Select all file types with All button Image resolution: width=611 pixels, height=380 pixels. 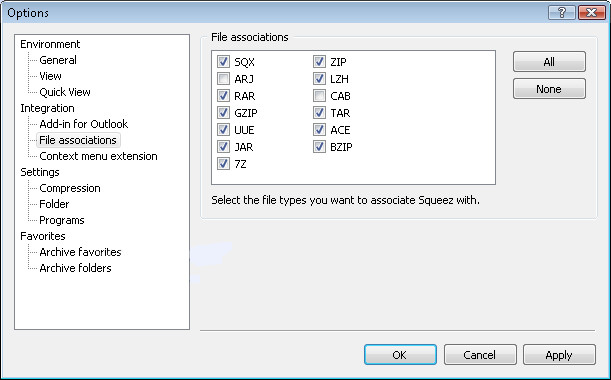coord(549,62)
